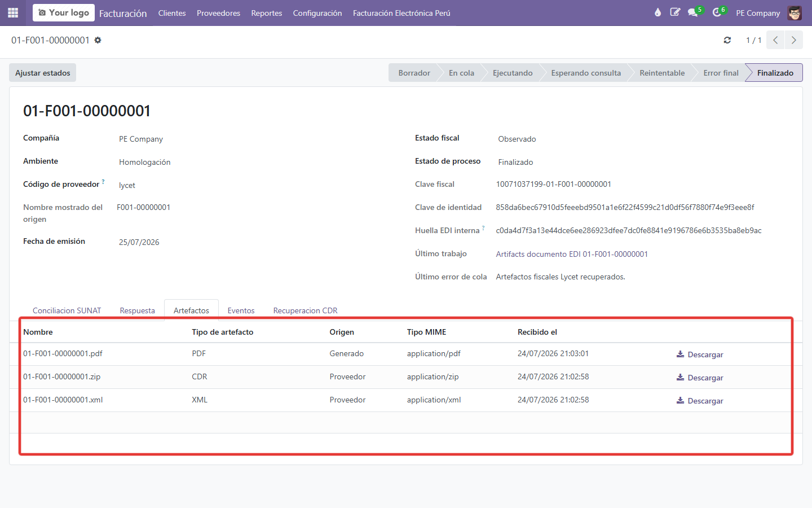Click the gear icon beside 01-F001-00000001
Image resolution: width=812 pixels, height=508 pixels.
point(98,40)
